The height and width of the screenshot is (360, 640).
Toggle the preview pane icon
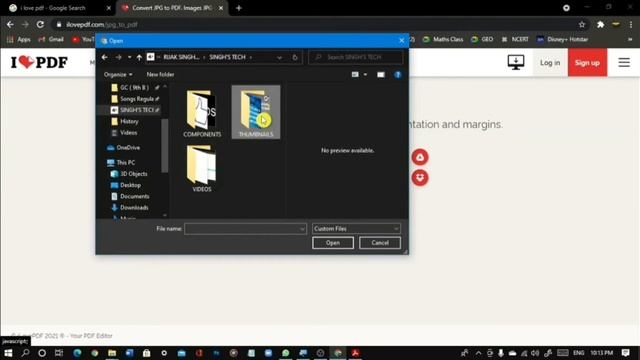381,75
